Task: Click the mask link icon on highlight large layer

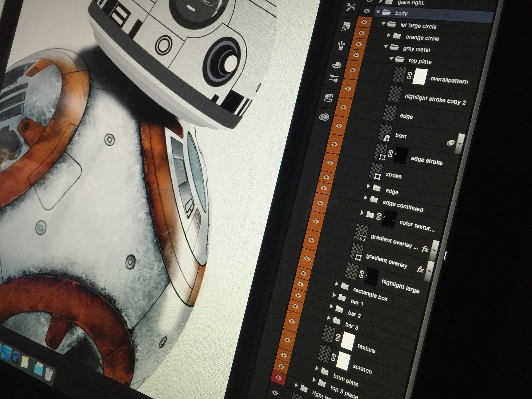Action: coord(361,274)
